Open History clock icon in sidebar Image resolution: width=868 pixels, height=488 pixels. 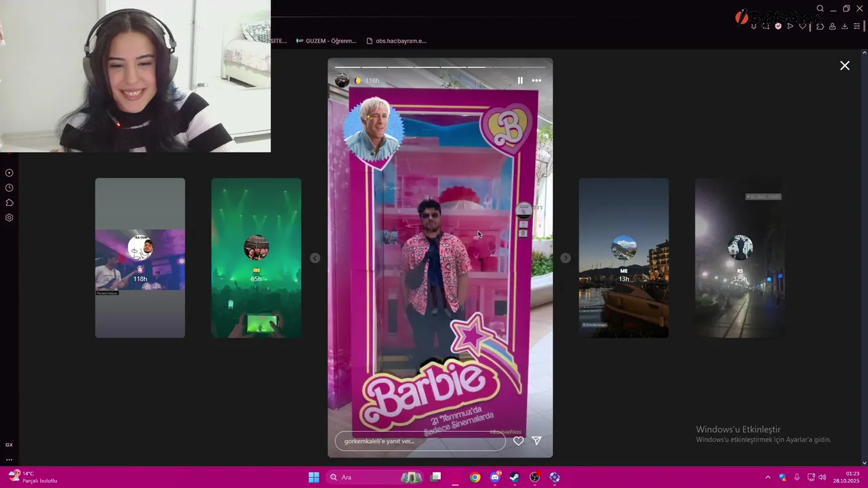click(x=9, y=188)
